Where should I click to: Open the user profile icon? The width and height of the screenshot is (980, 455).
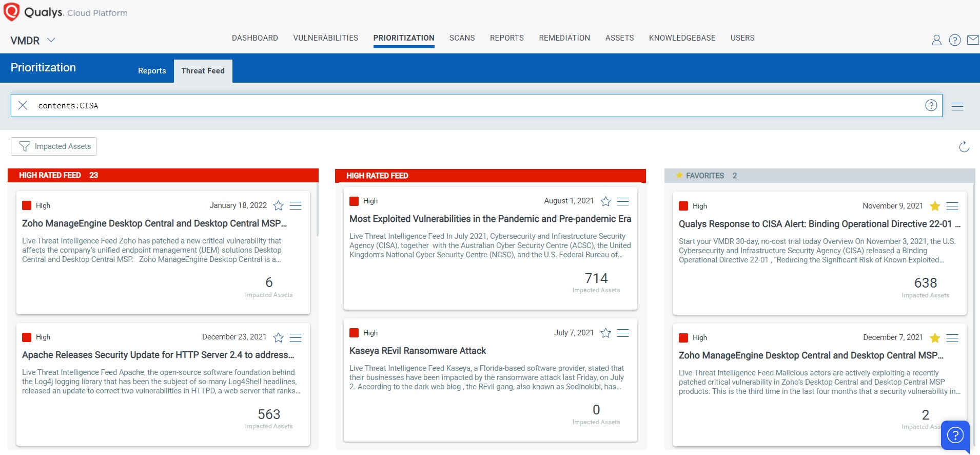tap(936, 40)
